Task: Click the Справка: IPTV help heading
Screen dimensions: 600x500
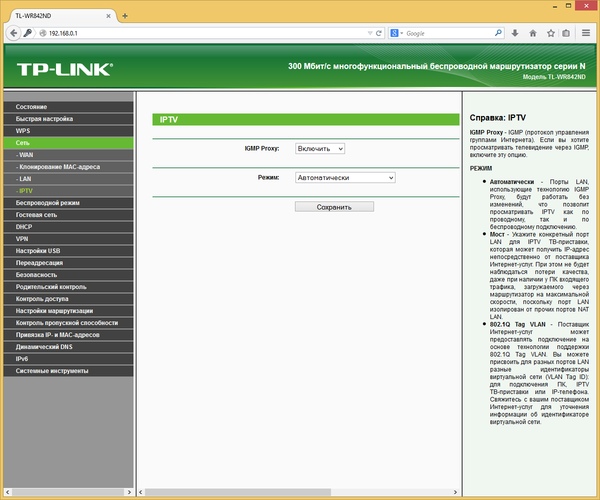Action: (497, 118)
